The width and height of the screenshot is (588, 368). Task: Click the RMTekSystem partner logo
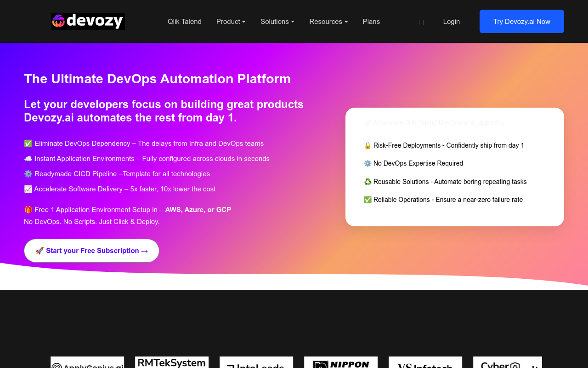tap(171, 362)
